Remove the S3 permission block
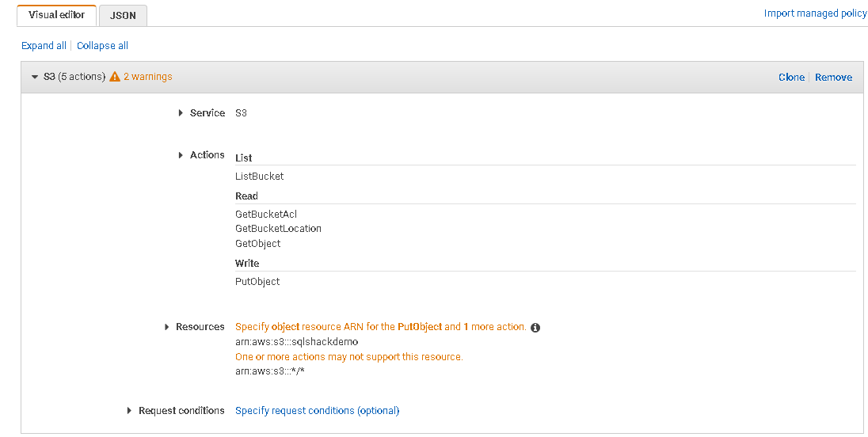 click(x=833, y=78)
